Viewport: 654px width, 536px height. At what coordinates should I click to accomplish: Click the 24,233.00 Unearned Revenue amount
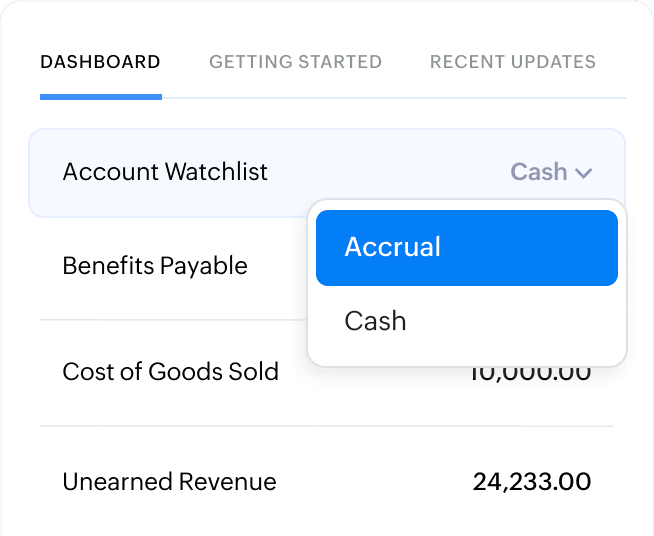tap(531, 482)
